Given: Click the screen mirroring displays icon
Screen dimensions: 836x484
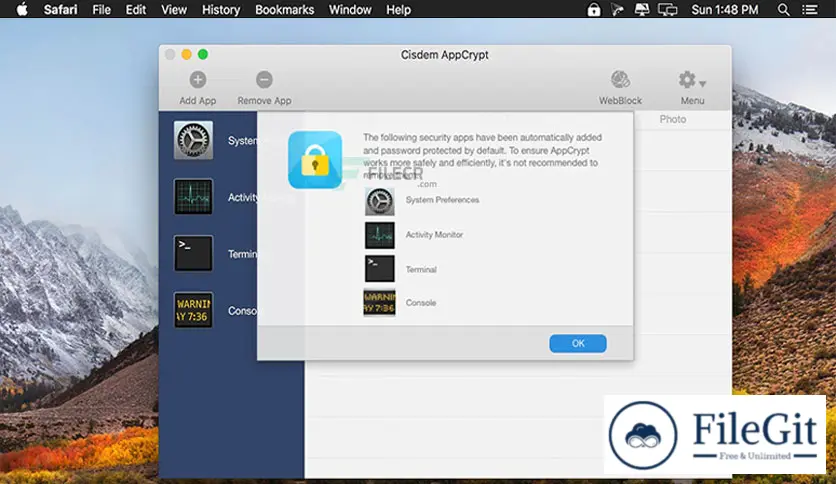Looking at the screenshot, I should (668, 10).
